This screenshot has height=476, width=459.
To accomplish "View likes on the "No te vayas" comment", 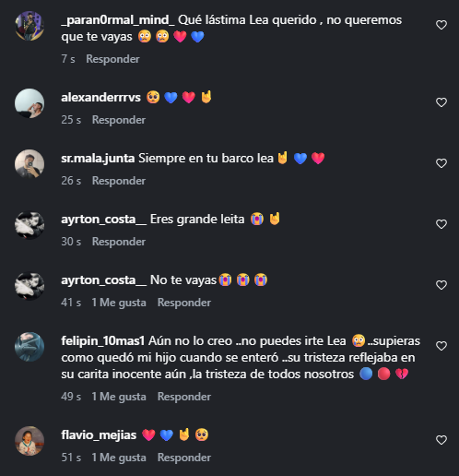I will 119,303.
